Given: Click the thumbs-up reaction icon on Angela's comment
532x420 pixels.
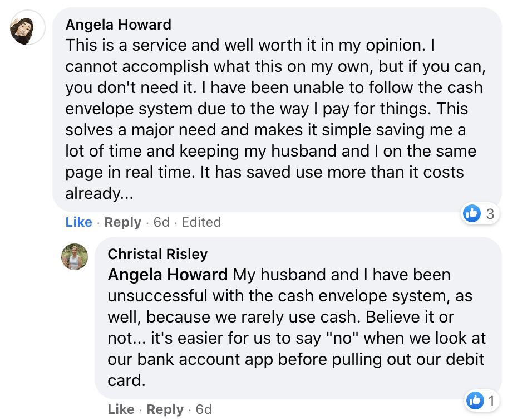Looking at the screenshot, I should 472,213.
